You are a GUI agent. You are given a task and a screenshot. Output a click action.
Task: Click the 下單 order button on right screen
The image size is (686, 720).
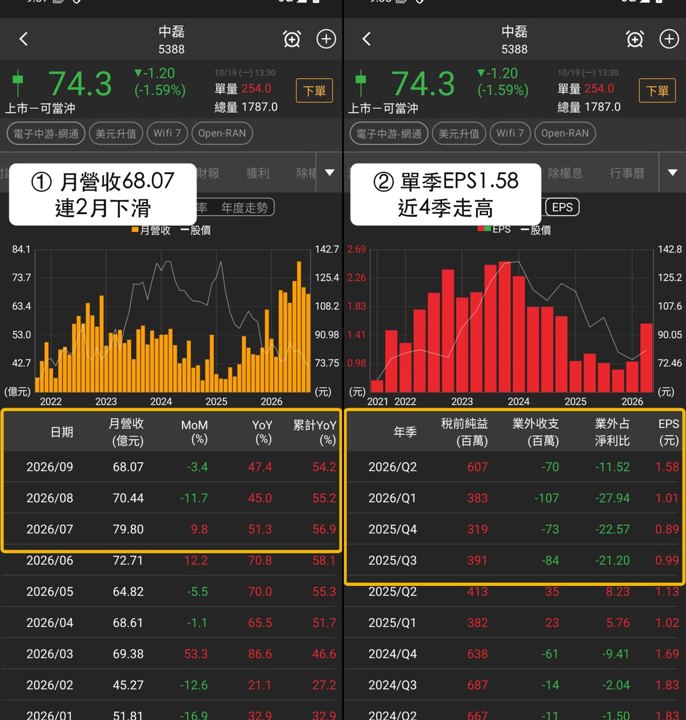(658, 90)
